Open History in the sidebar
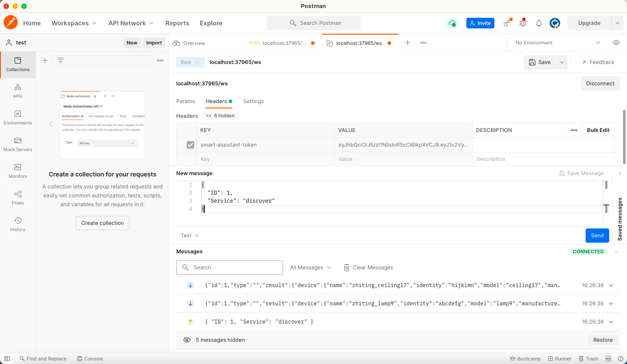627x364 pixels. click(x=18, y=224)
